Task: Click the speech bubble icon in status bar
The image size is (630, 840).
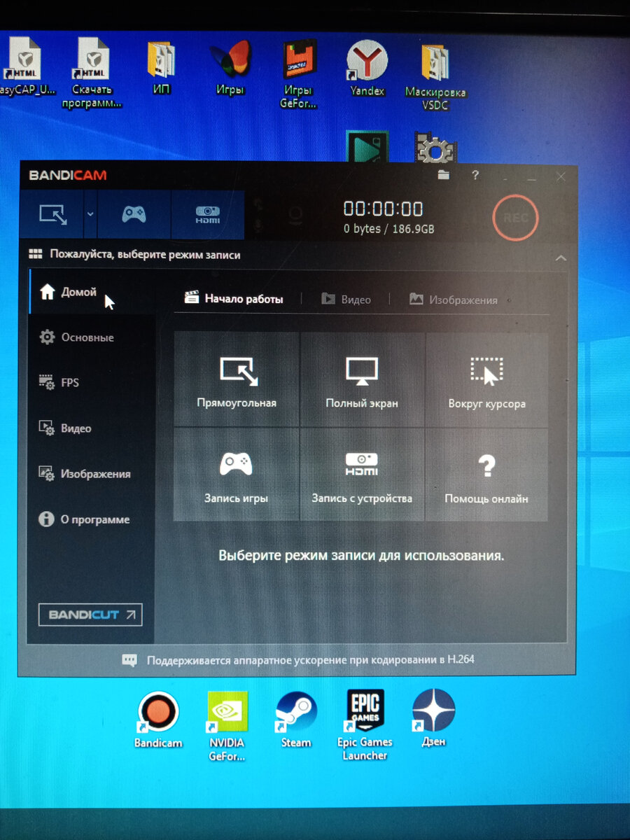Action: pos(129,660)
